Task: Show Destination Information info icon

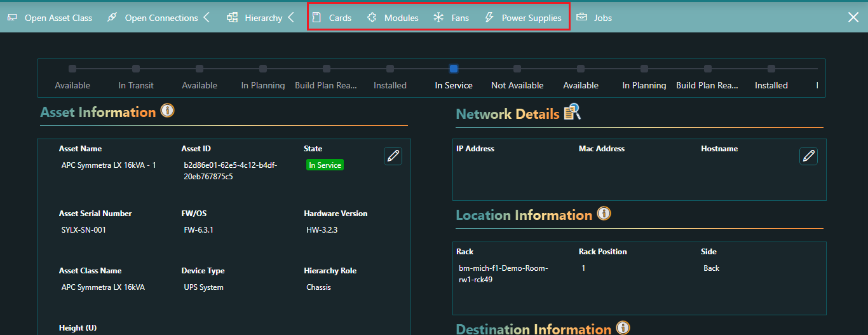Action: 623,328
